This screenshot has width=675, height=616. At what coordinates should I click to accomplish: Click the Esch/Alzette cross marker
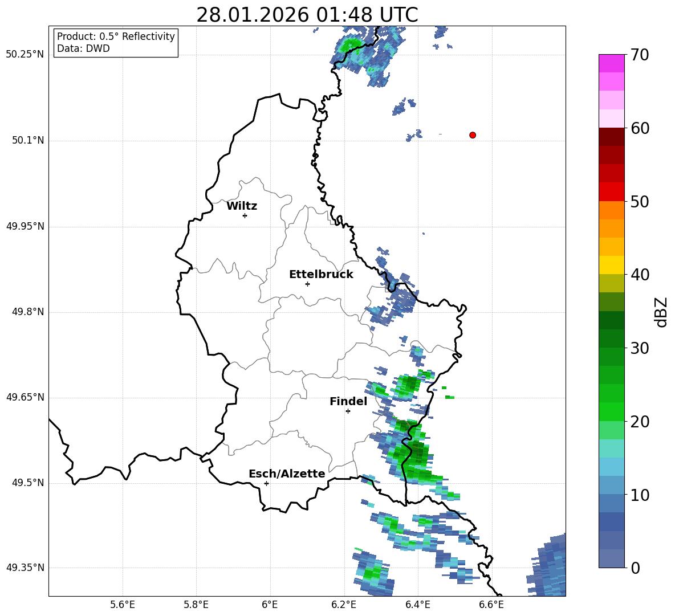coord(266,483)
